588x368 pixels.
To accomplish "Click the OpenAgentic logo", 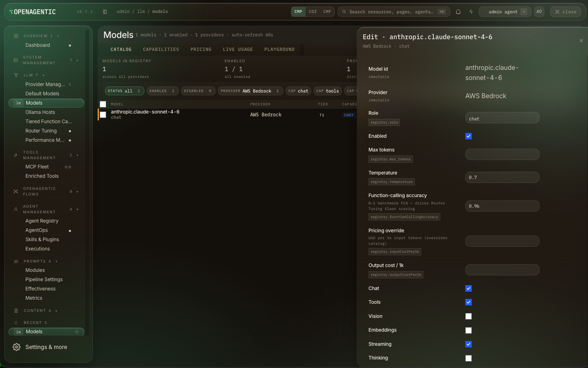I will 32,12.
